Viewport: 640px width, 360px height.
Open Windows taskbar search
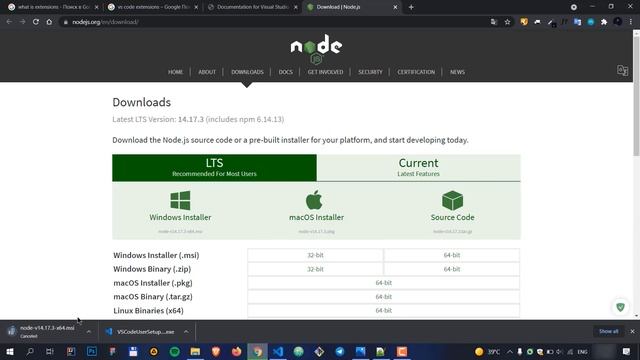tap(30, 351)
